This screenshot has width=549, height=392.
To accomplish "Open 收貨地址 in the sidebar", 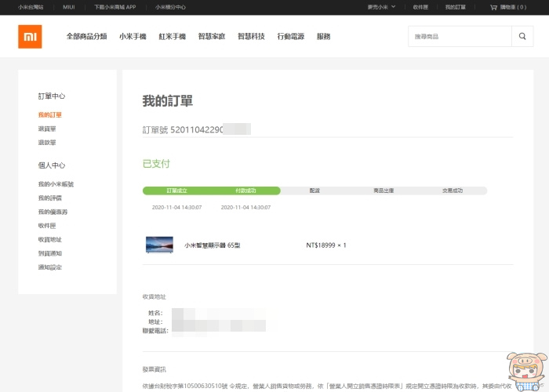I will click(49, 239).
